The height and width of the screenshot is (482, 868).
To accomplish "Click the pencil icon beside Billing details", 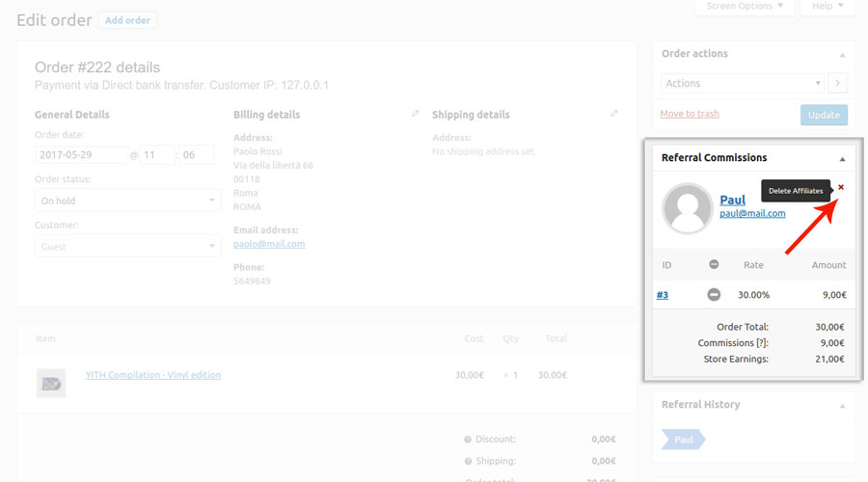I will [416, 114].
